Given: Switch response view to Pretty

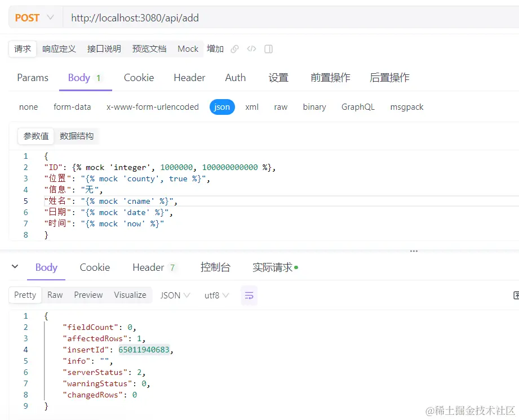Looking at the screenshot, I should click(25, 295).
